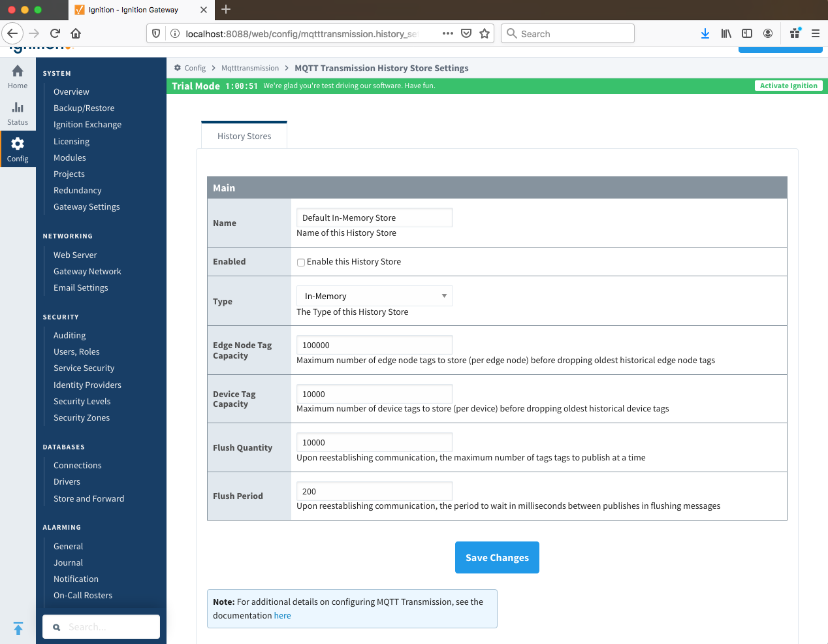
Task: Open alarm Notification settings
Action: coord(76,579)
